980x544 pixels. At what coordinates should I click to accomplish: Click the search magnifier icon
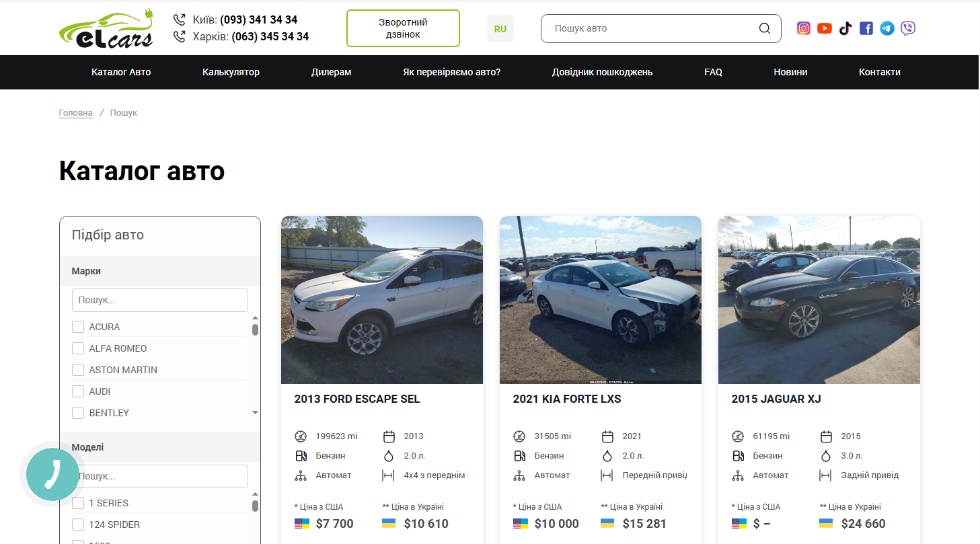[x=765, y=28]
